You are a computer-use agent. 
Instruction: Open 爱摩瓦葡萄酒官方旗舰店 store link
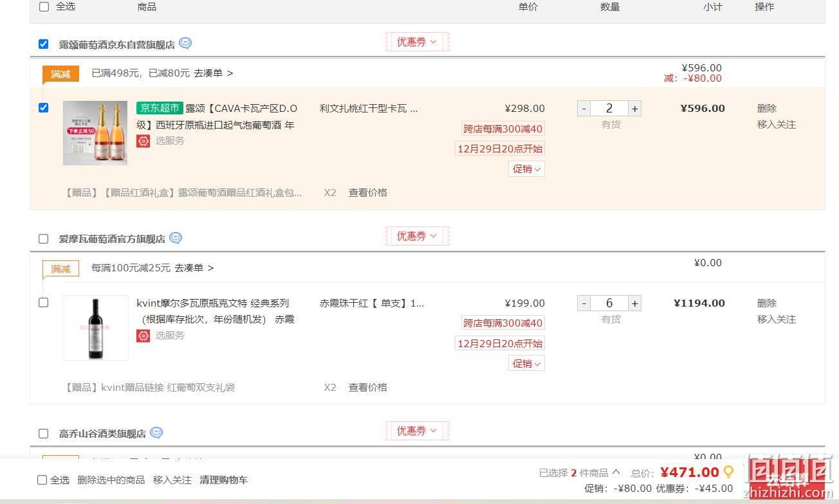click(112, 239)
